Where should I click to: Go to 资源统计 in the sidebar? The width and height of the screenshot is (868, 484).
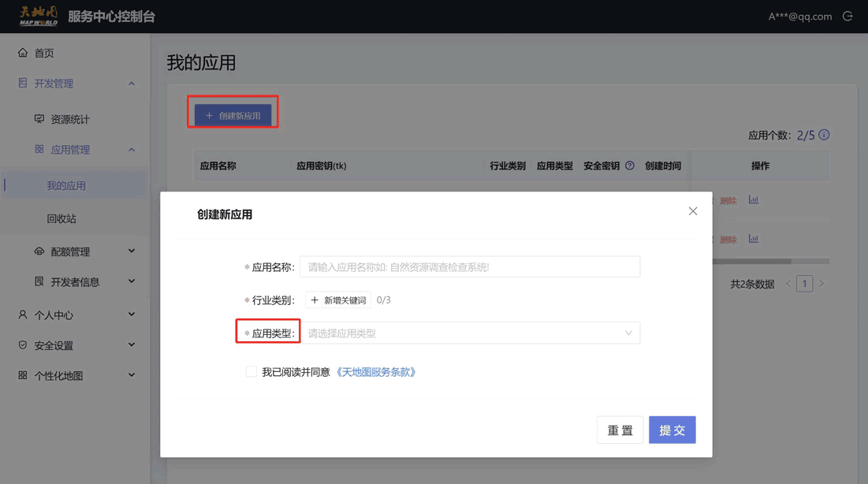pos(69,119)
